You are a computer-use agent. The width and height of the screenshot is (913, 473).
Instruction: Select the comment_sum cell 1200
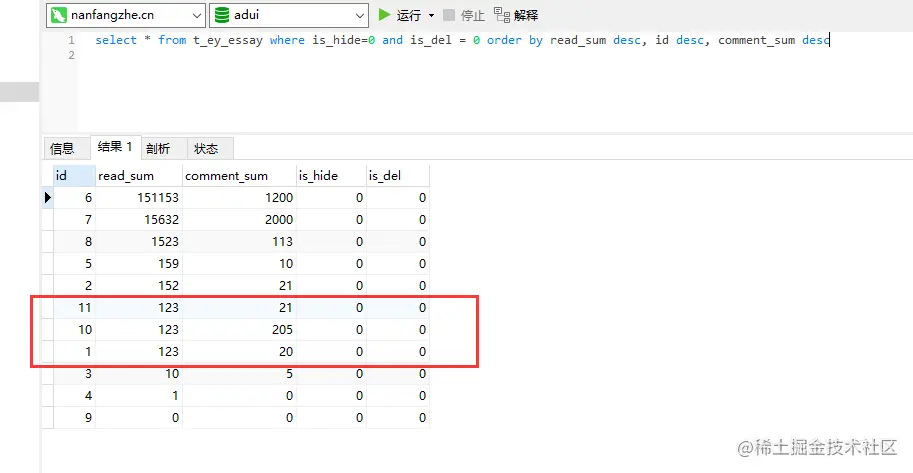pos(239,198)
